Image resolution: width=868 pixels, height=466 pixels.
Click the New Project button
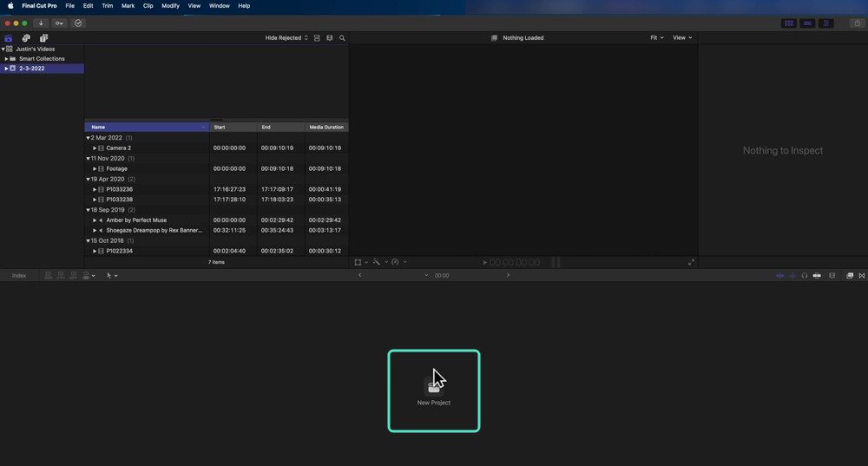click(433, 391)
